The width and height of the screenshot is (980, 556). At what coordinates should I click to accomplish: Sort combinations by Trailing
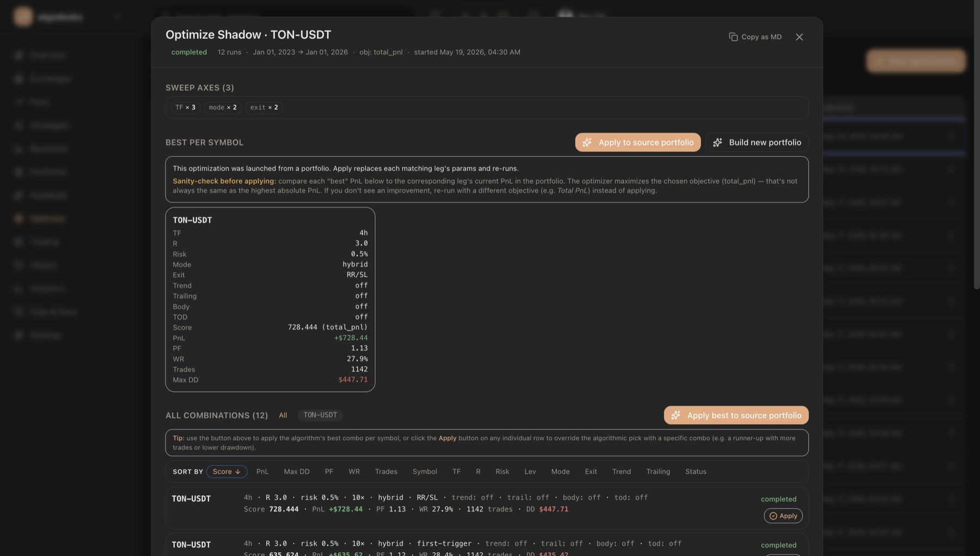click(658, 472)
